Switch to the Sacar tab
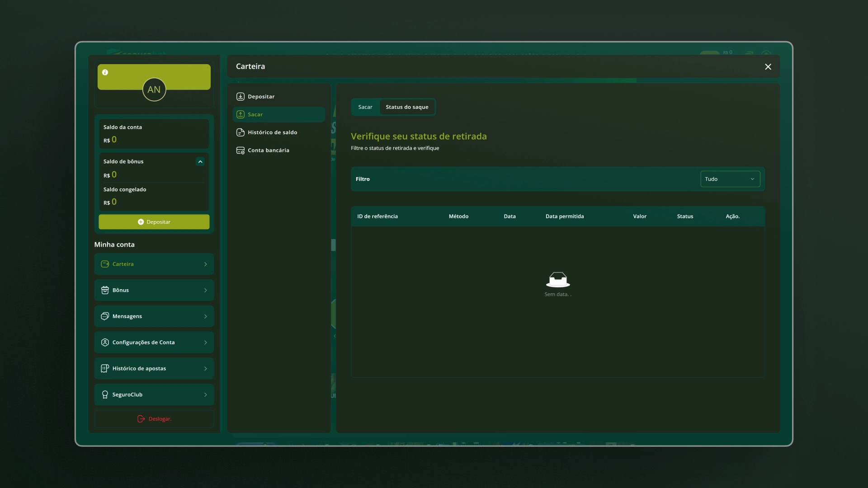 365,107
